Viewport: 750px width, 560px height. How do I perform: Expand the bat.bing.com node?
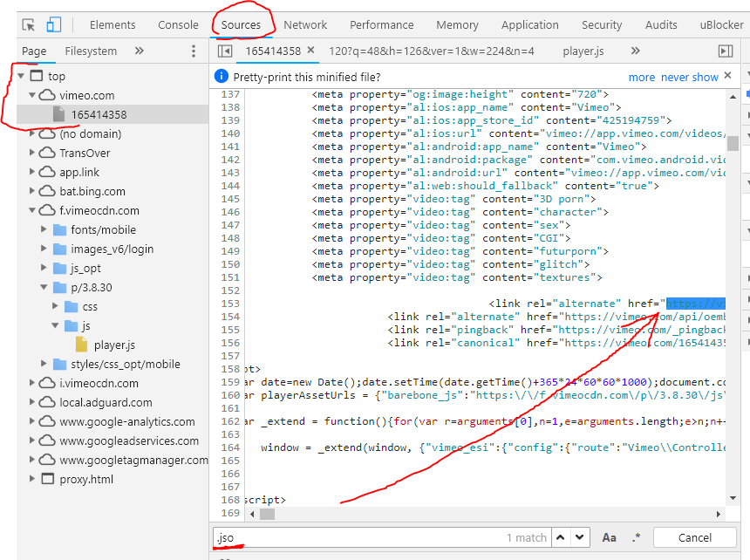(x=32, y=191)
